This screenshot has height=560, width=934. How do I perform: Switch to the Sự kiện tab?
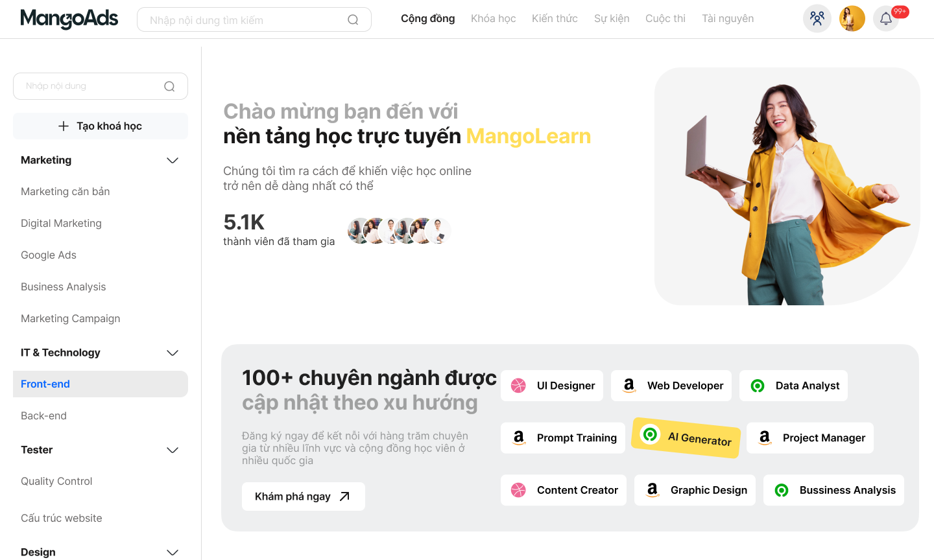click(x=612, y=19)
